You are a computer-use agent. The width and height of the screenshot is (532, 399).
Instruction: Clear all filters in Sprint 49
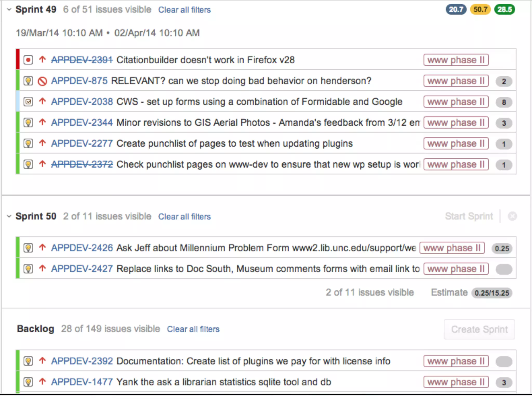pos(184,10)
